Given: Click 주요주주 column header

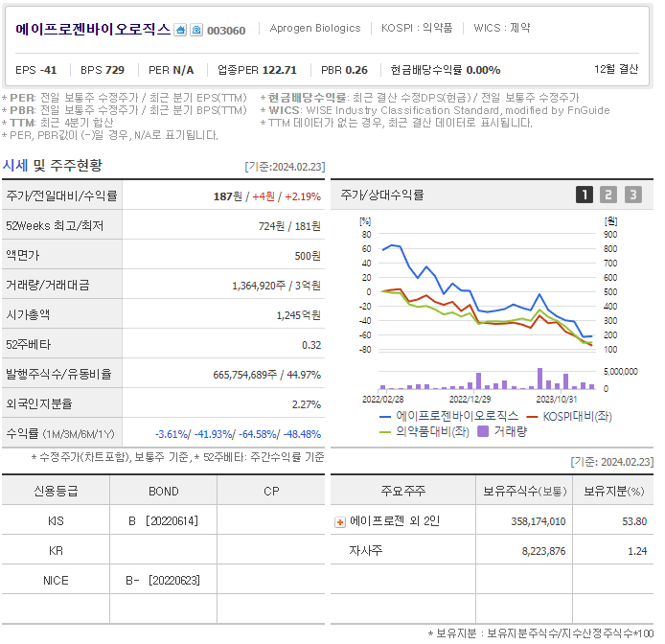Looking at the screenshot, I should (402, 491).
